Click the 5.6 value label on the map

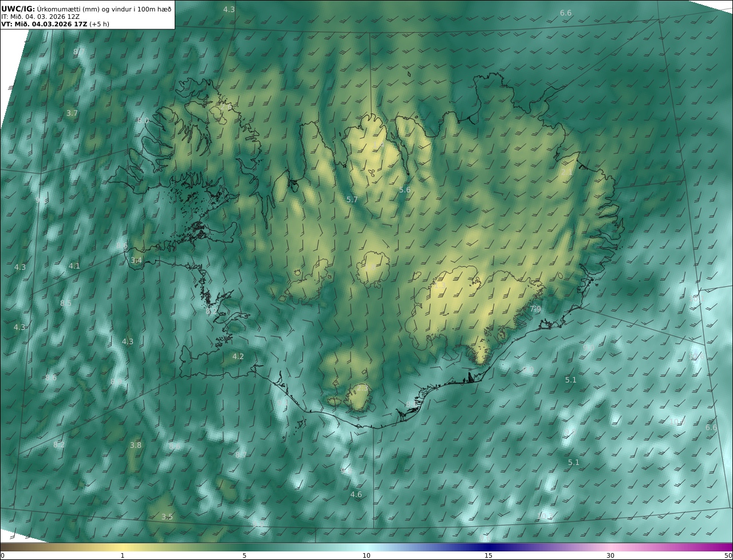404,190
